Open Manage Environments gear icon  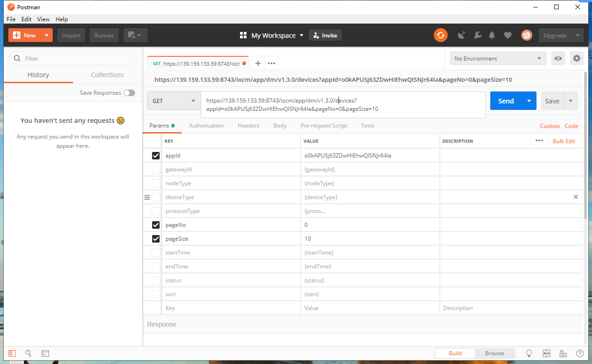(576, 58)
